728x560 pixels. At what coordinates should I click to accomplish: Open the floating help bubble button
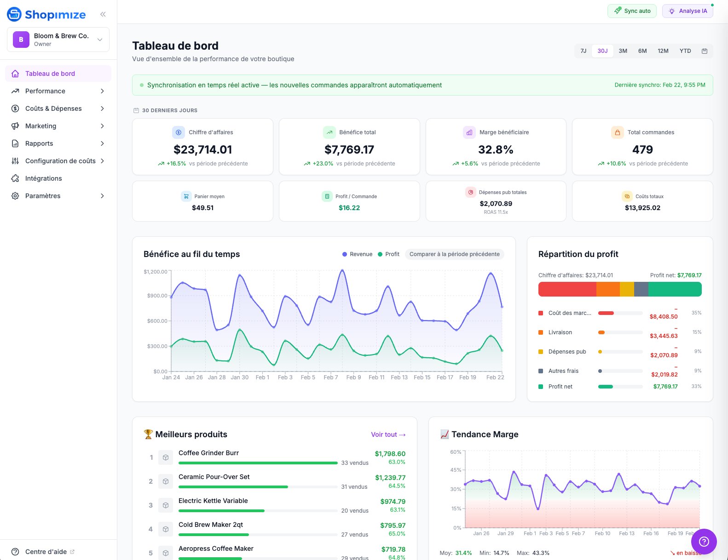704,542
